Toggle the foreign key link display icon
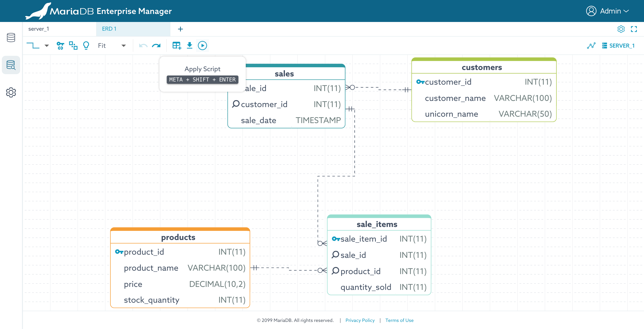Viewport: 644px width, 329px height. pyautogui.click(x=60, y=46)
